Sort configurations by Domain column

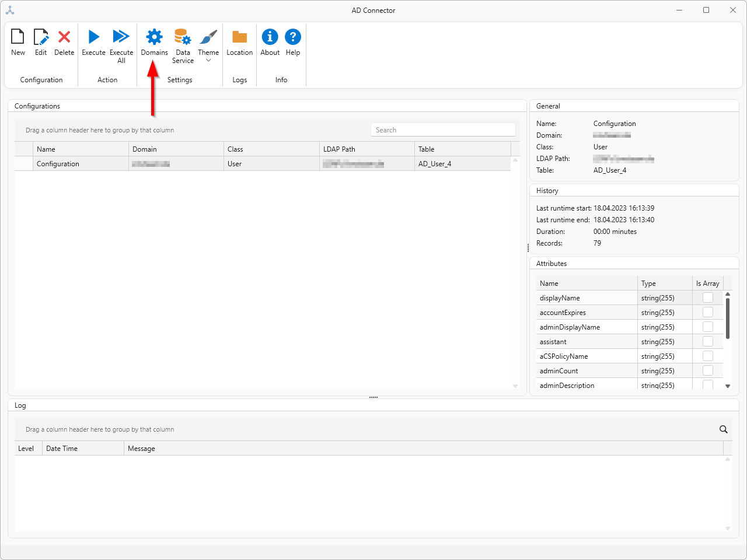click(x=176, y=149)
